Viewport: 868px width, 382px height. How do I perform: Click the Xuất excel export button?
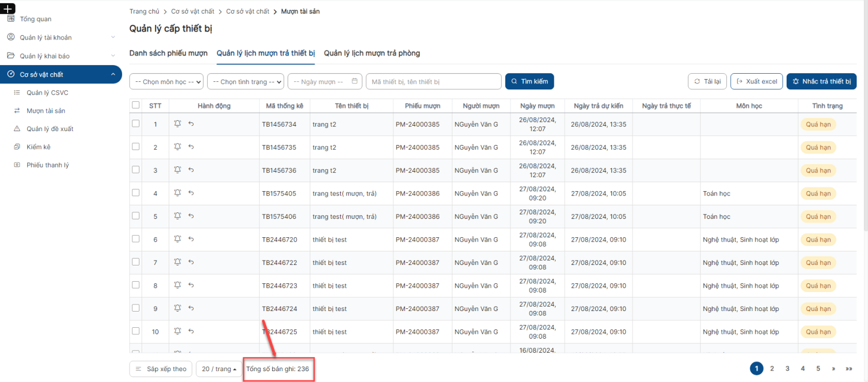[757, 81]
